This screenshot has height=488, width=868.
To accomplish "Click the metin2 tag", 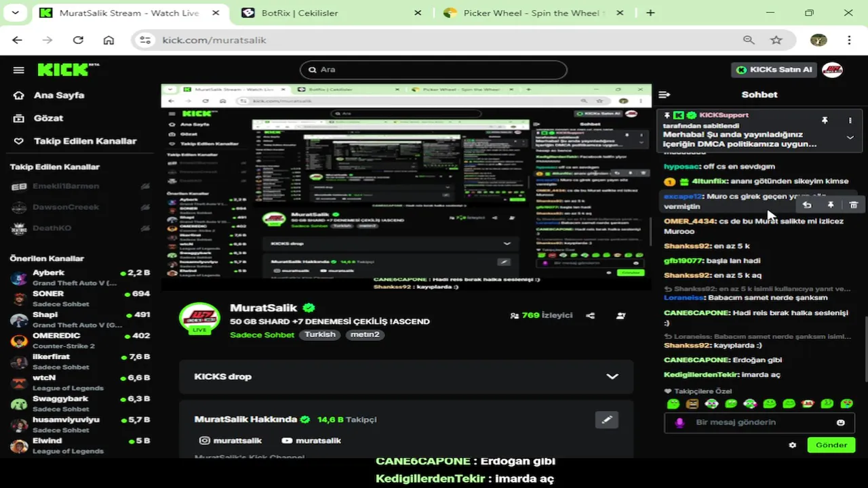I will [x=365, y=335].
